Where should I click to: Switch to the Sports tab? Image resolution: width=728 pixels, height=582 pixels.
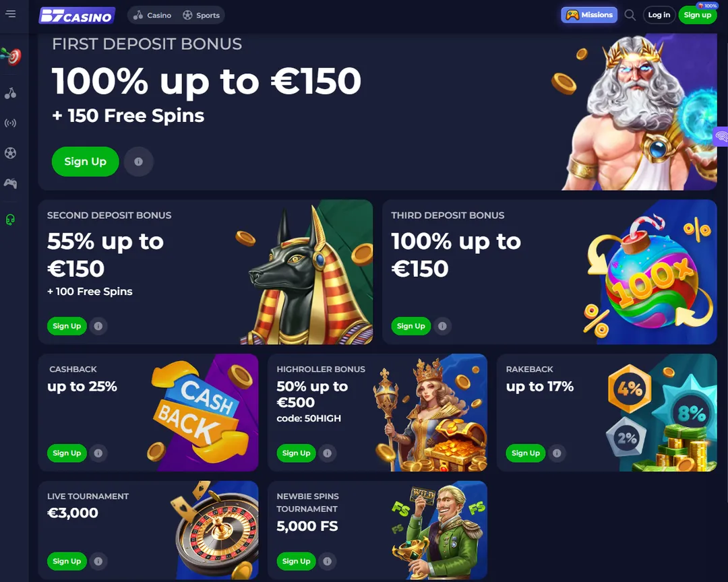point(201,15)
